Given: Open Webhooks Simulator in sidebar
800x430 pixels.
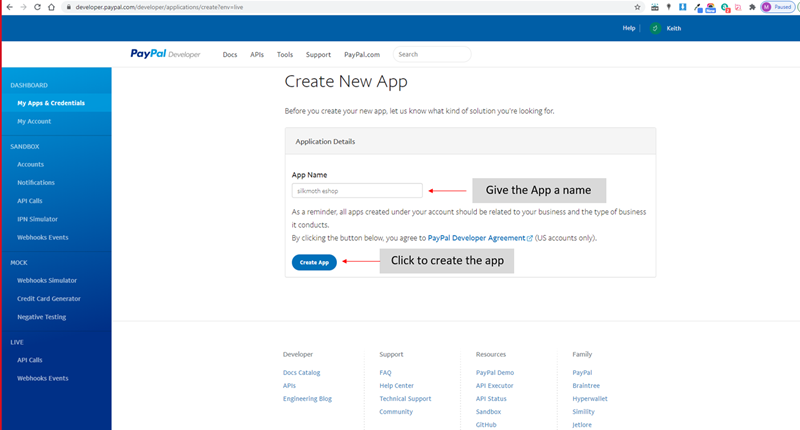Looking at the screenshot, I should tap(47, 281).
